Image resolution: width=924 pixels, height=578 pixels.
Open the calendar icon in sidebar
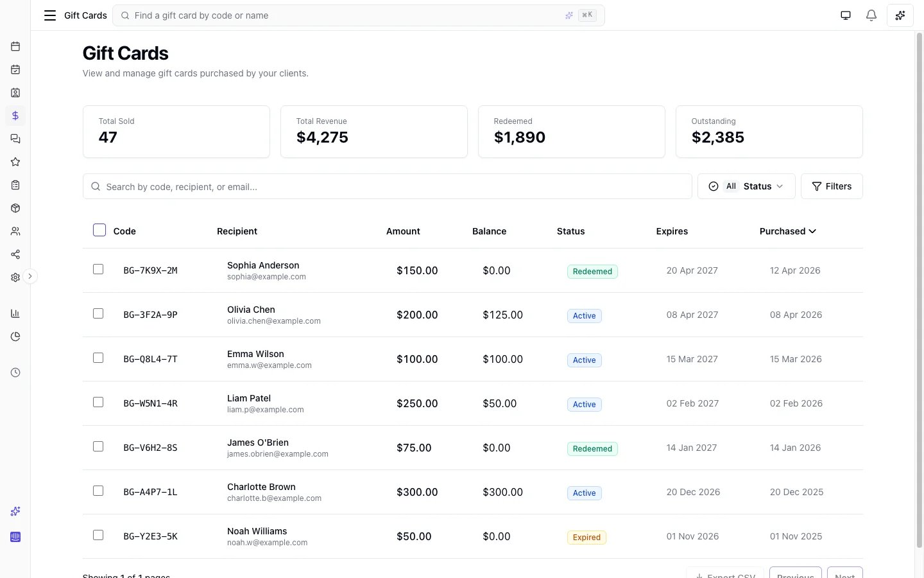point(15,46)
